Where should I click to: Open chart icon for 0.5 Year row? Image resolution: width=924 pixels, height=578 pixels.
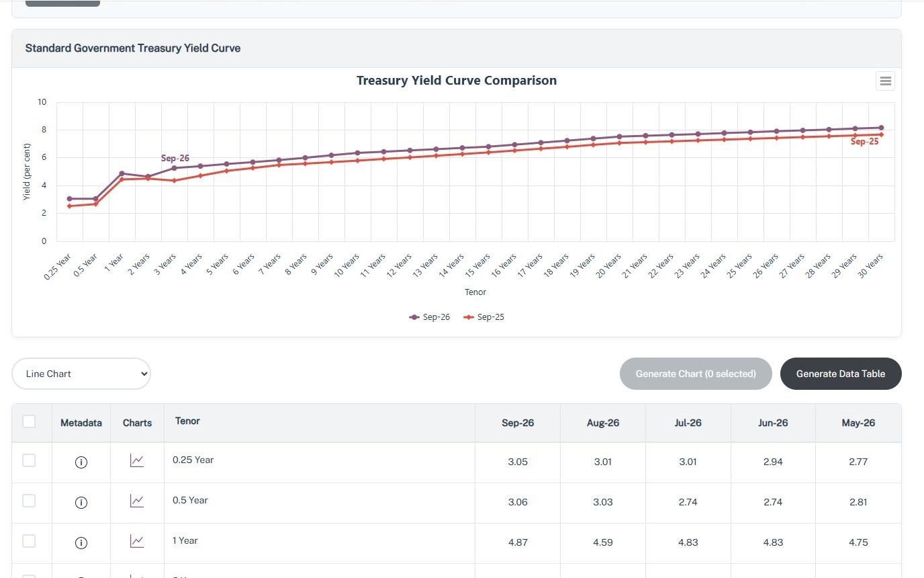(x=137, y=501)
